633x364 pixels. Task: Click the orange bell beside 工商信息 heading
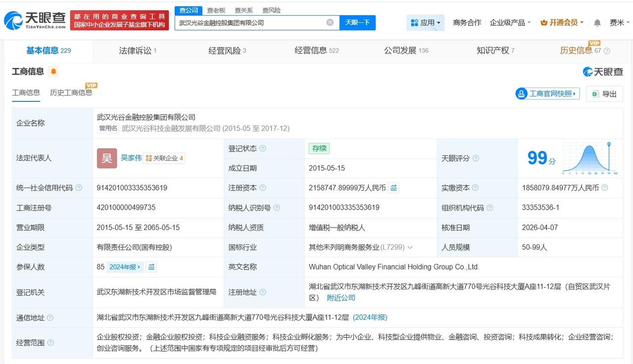(54, 72)
